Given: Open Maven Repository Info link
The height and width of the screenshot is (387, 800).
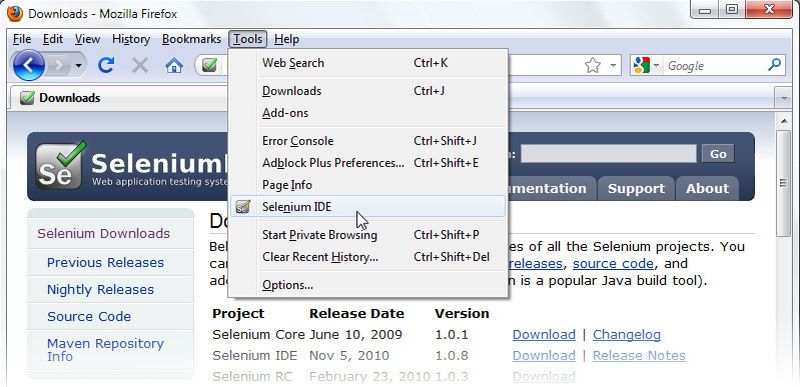Looking at the screenshot, I should click(106, 350).
